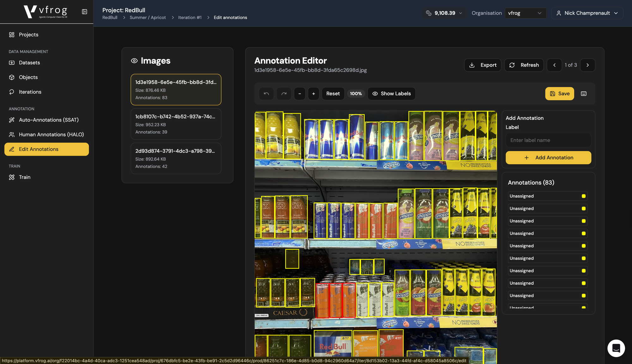This screenshot has width=632, height=364.
Task: Click first Unassigned annotation yellow swatch
Action: pyautogui.click(x=583, y=196)
